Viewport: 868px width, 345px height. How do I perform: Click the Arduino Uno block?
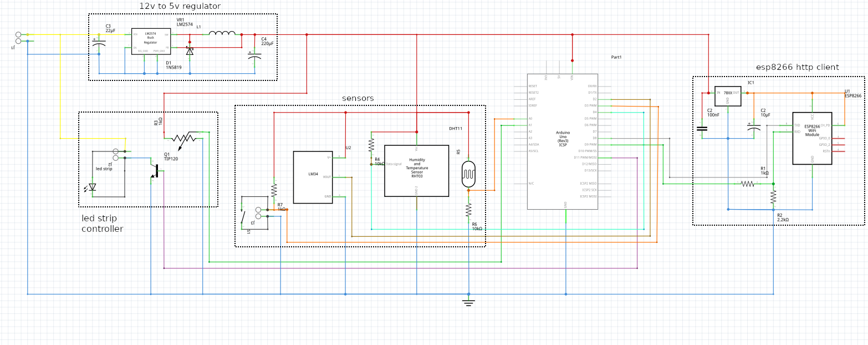point(562,141)
